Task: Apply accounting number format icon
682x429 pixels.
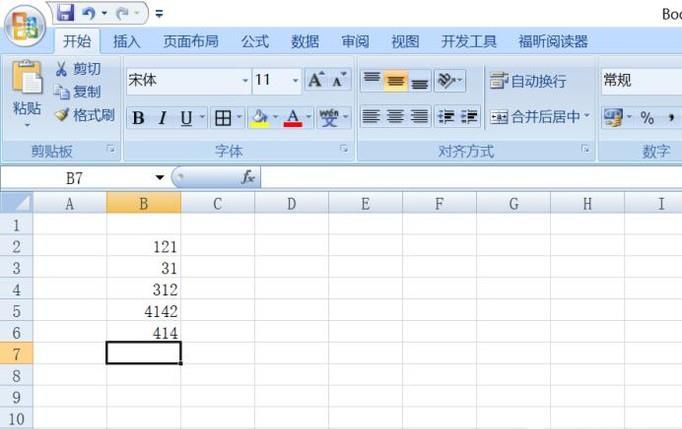Action: pyautogui.click(x=613, y=117)
